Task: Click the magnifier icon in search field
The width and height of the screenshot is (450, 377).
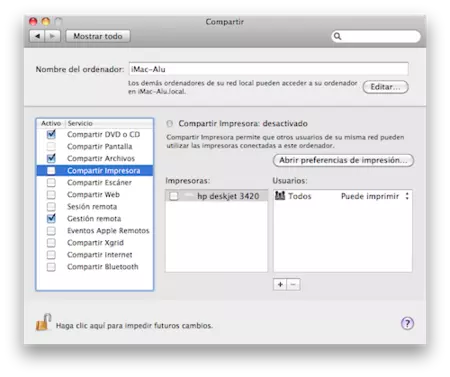Action: pyautogui.click(x=337, y=36)
